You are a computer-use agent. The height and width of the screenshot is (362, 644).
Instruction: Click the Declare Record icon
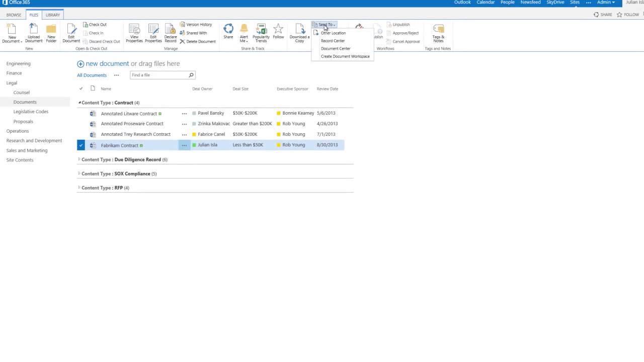[171, 33]
